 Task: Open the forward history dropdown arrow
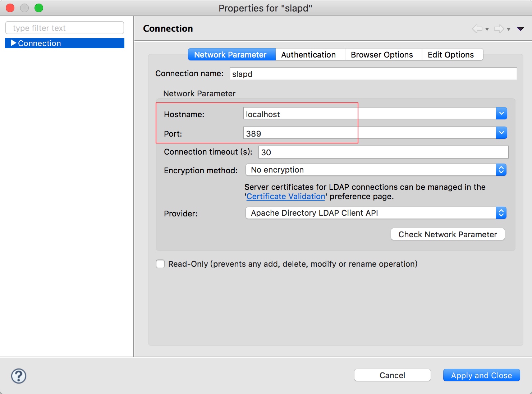pyautogui.click(x=509, y=29)
